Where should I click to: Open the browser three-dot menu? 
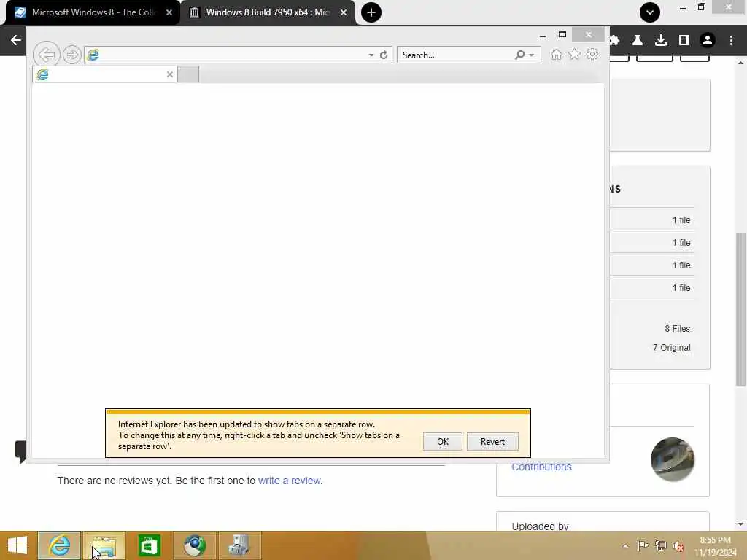(731, 40)
